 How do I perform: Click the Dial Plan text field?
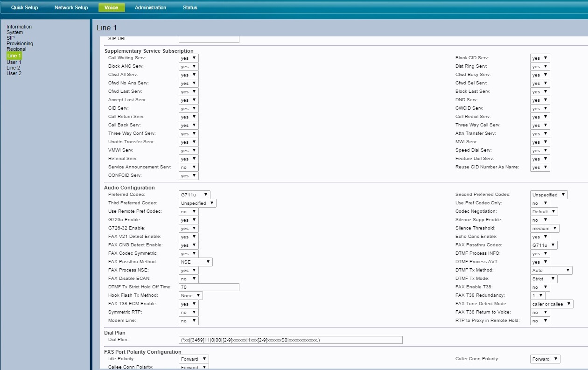pos(290,340)
